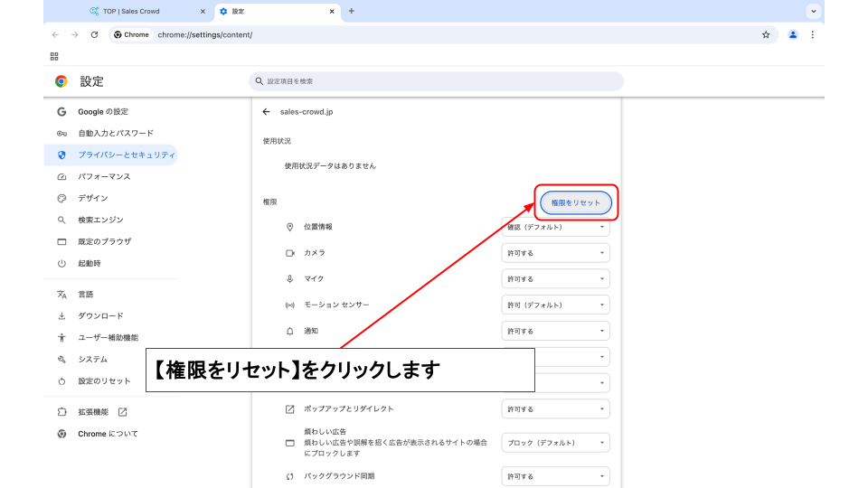Close the 設定 tab

332,11
